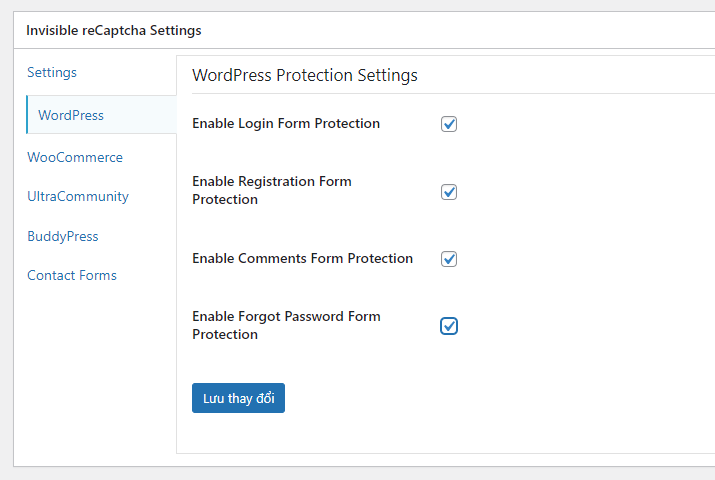The image size is (715, 480).
Task: Click the 'Lưu thay đổi' save button
Action: [238, 398]
